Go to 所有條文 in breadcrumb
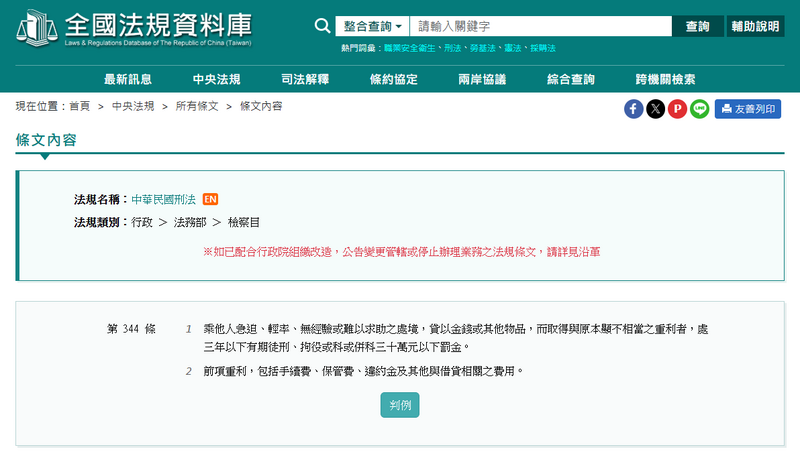This screenshot has width=800, height=470. point(197,106)
